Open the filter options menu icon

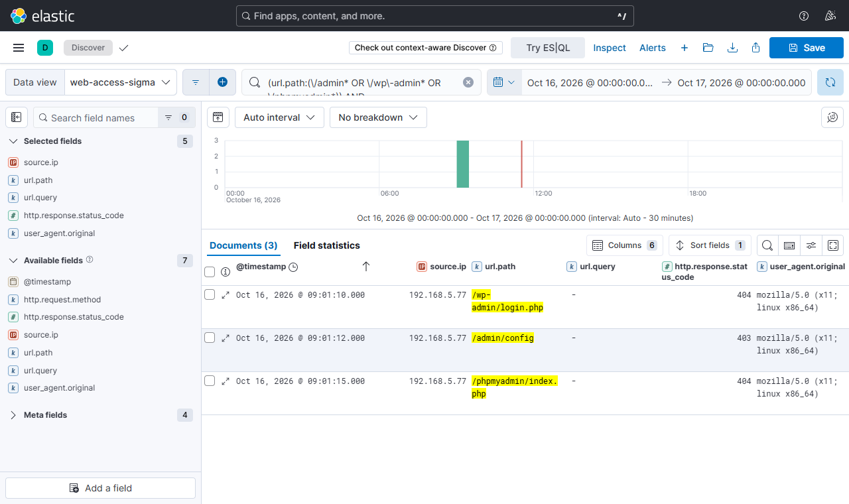(196, 82)
